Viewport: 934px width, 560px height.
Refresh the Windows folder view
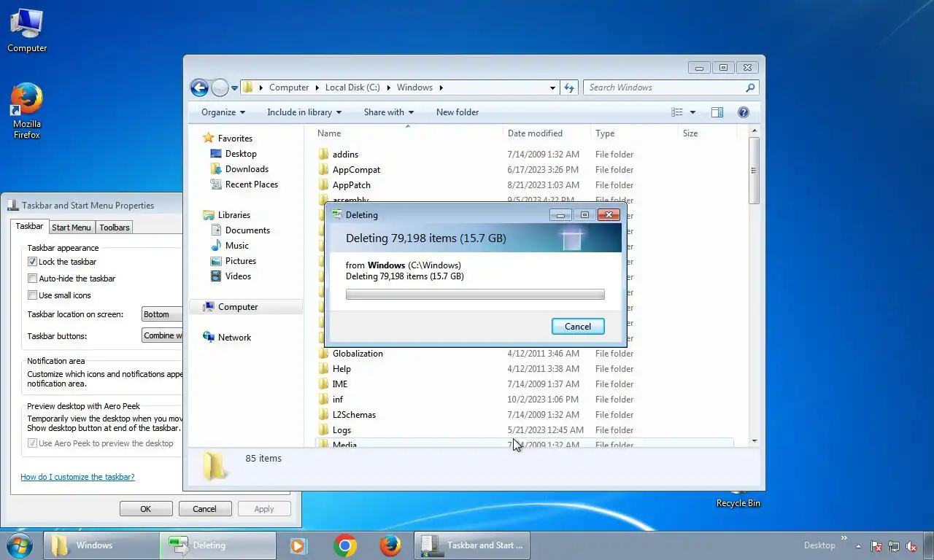(x=570, y=87)
